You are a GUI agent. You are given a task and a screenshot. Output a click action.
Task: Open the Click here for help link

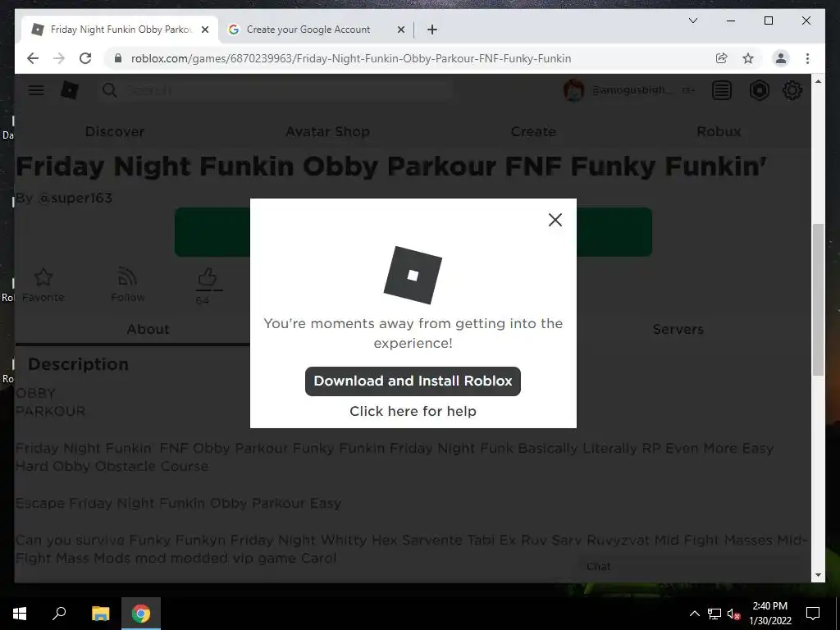(x=413, y=411)
